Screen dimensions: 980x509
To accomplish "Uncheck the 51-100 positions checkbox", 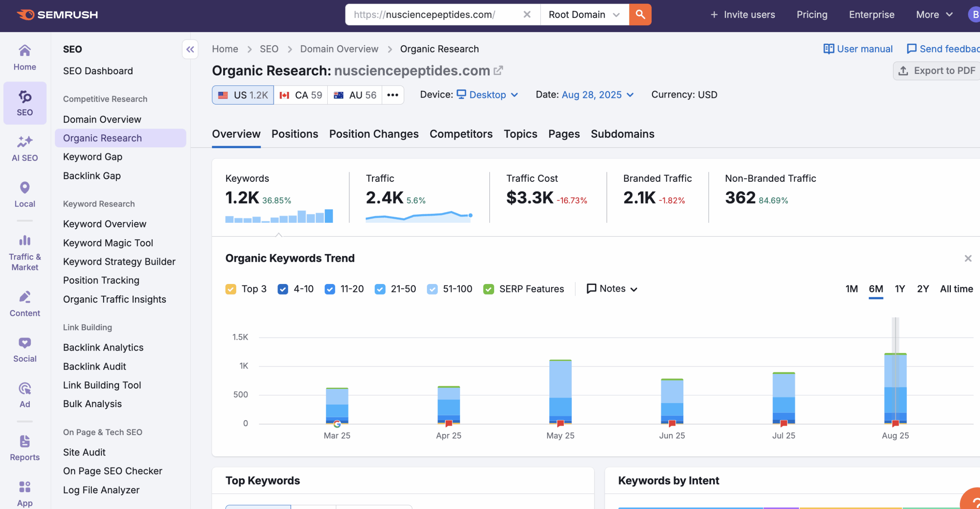I will pyautogui.click(x=432, y=289).
